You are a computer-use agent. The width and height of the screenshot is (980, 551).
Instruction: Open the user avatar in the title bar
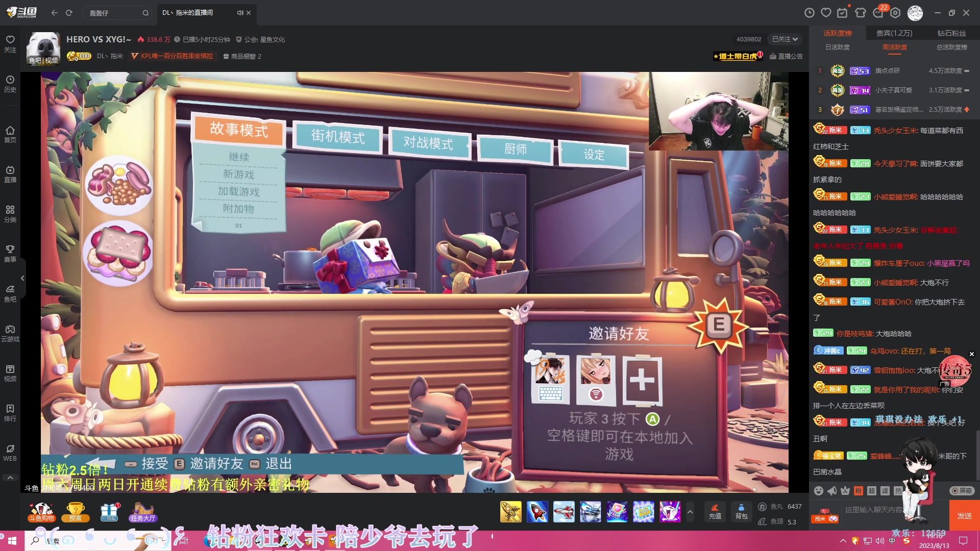tap(915, 13)
